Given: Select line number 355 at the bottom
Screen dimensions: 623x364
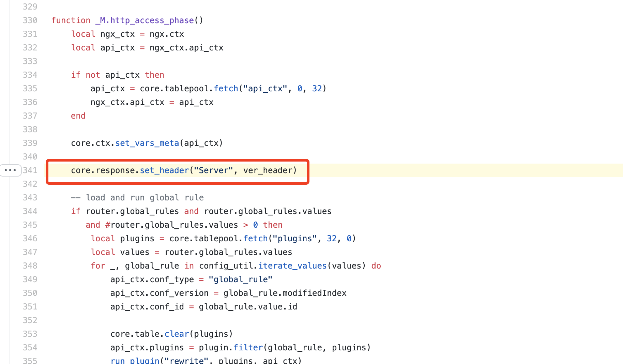Looking at the screenshot, I should (x=30, y=360).
